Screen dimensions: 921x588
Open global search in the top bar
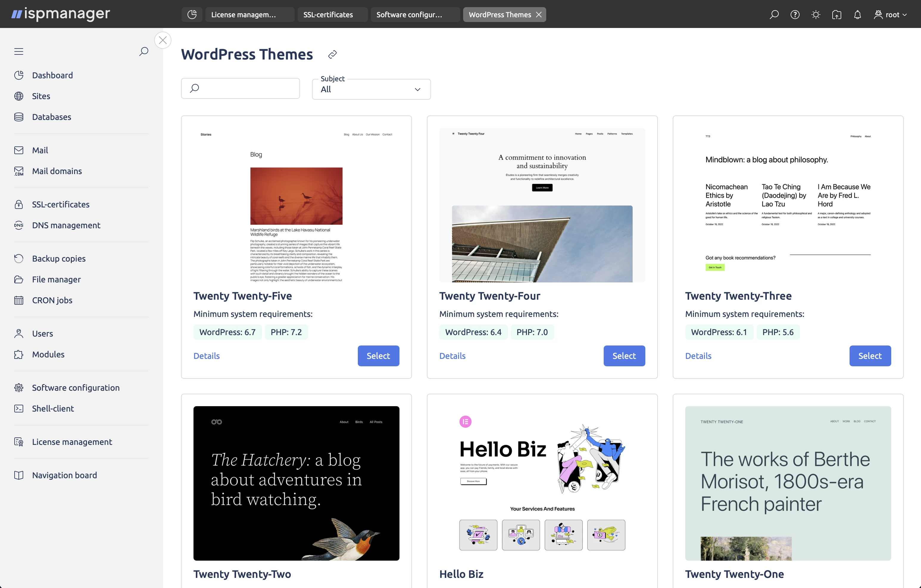(x=774, y=15)
